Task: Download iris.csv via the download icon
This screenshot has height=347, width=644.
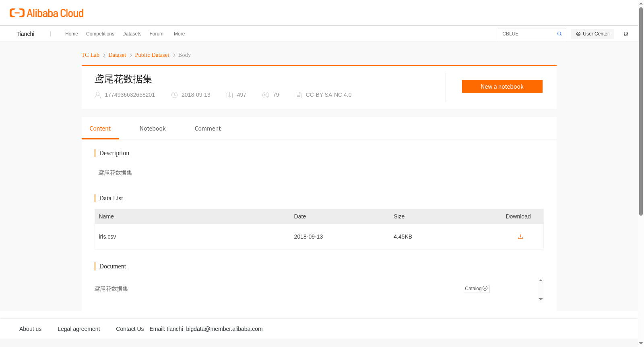Action: 520,237
